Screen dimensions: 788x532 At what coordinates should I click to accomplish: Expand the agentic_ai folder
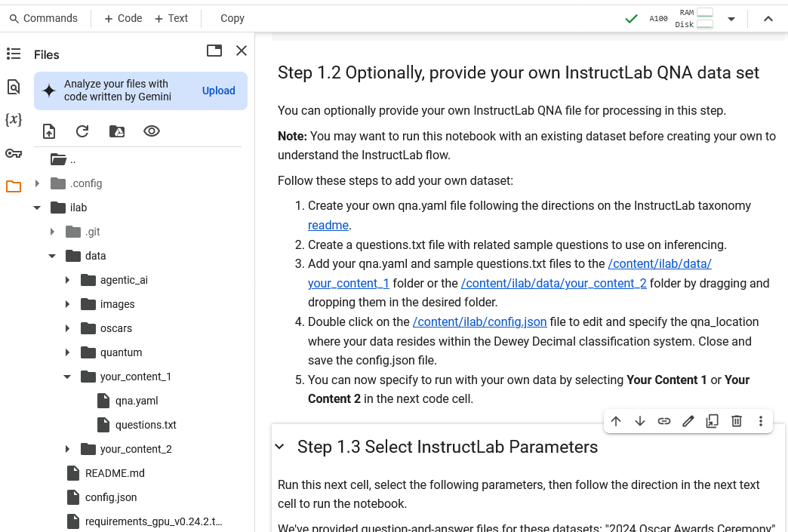67,280
